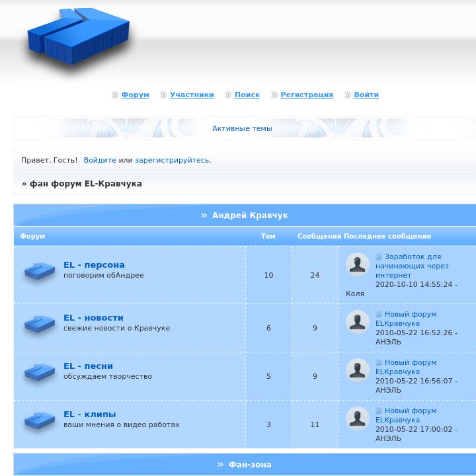Image resolution: width=476 pixels, height=476 pixels.
Task: Click avatar in EL - персона last post
Action: 358,264
